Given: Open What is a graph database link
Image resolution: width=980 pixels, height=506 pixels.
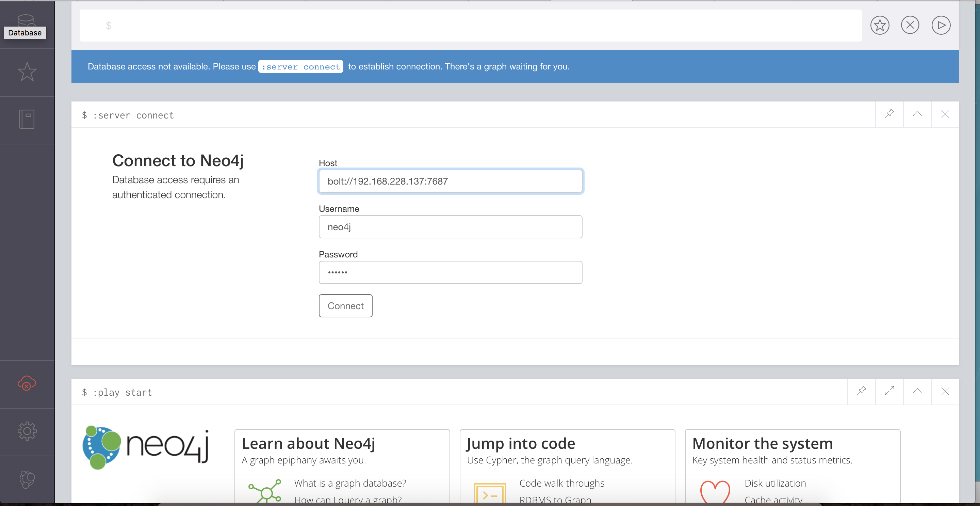Looking at the screenshot, I should tap(350, 483).
